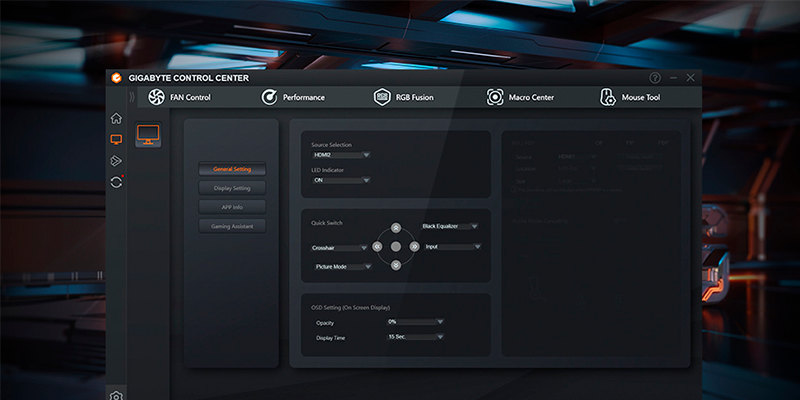The width and height of the screenshot is (800, 400).
Task: Select the Off option for PIP/PBP
Action: (x=599, y=143)
